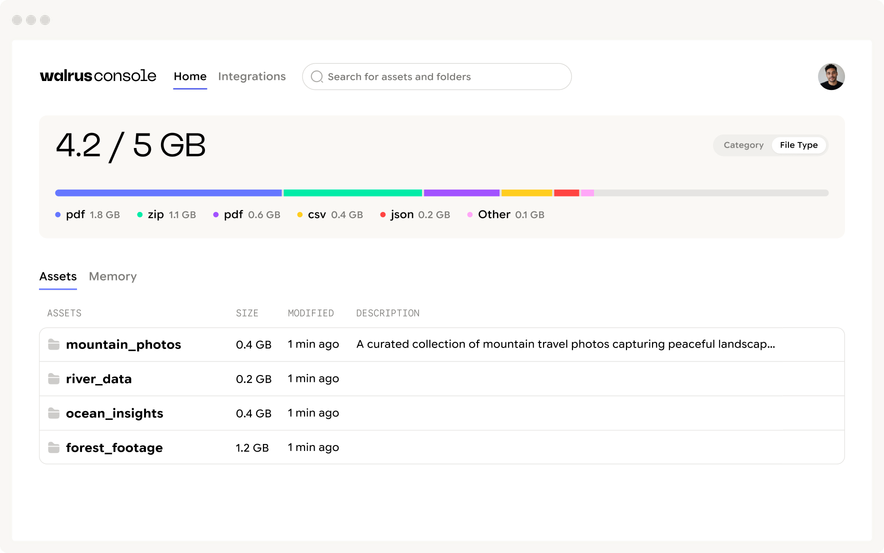Screen dimensions: 884x553
Task: Open the ocean_insights folder name
Action: click(x=114, y=413)
